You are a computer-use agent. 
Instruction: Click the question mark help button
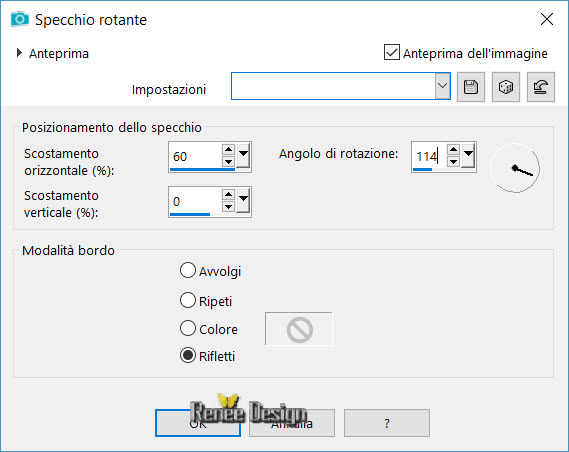(387, 423)
